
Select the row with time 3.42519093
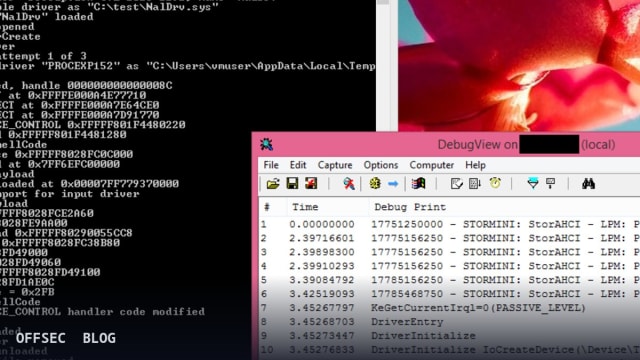point(449,294)
